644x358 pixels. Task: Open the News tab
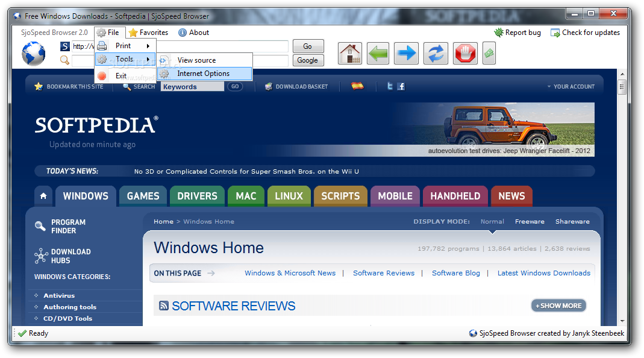tap(511, 196)
